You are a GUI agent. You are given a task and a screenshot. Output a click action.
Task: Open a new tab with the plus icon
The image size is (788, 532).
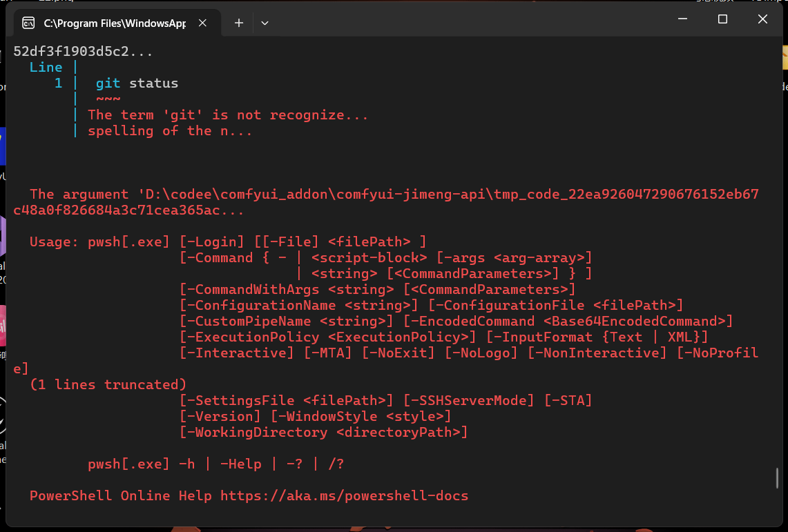(238, 23)
